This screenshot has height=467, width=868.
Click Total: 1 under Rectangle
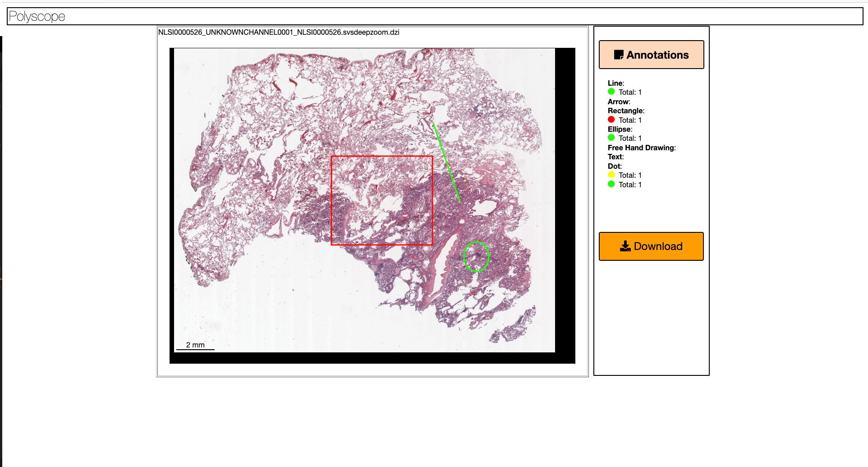click(x=630, y=120)
